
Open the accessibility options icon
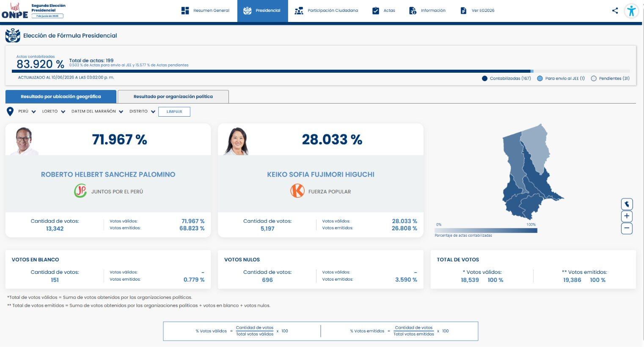point(631,11)
